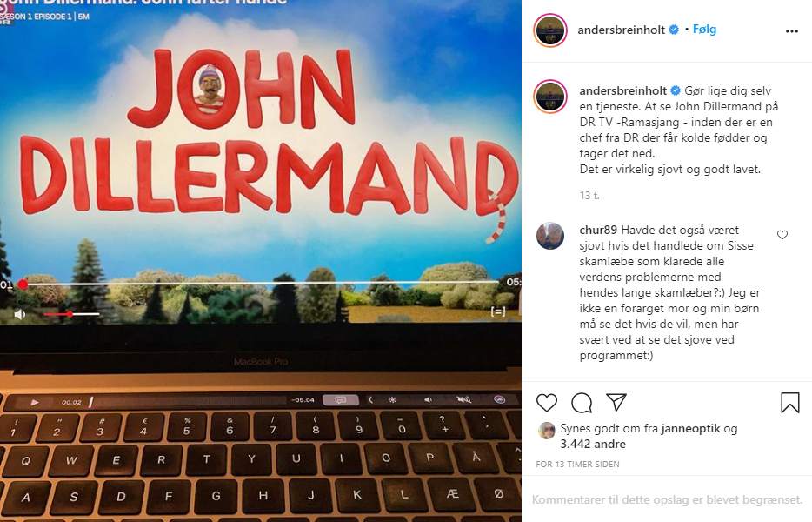Screen dimensions: 812x522
Task: Click chur89's avatar picture
Action: click(x=550, y=236)
